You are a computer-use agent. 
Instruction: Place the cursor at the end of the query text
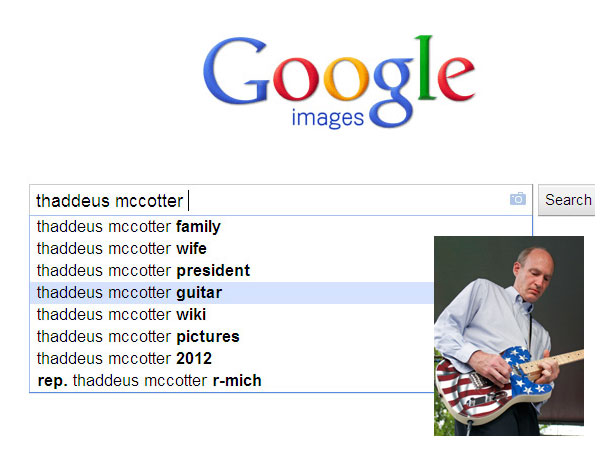point(187,200)
